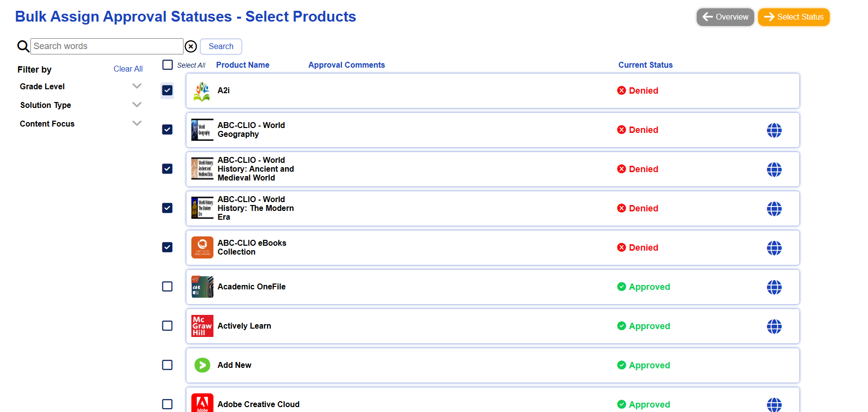
Task: Click the Current Status column header
Action: click(x=645, y=65)
